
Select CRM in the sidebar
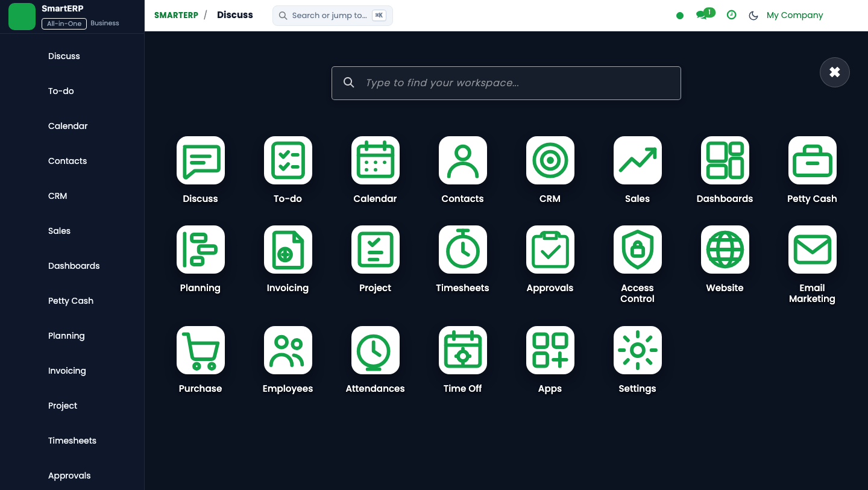click(x=58, y=196)
